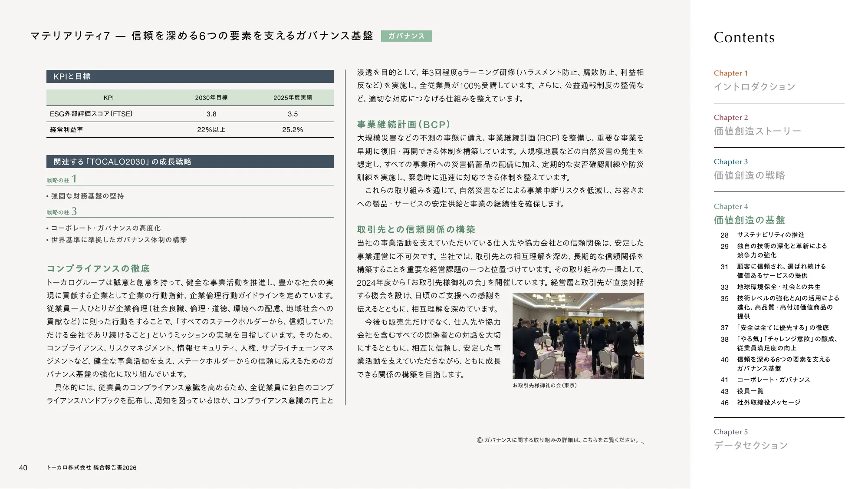Go to page 35 技術レベルの強化とAI entry
The height and width of the screenshot is (489, 868).
click(780, 307)
